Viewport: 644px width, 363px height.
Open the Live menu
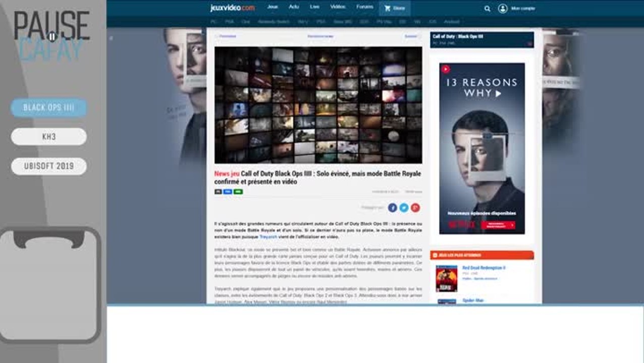[315, 7]
